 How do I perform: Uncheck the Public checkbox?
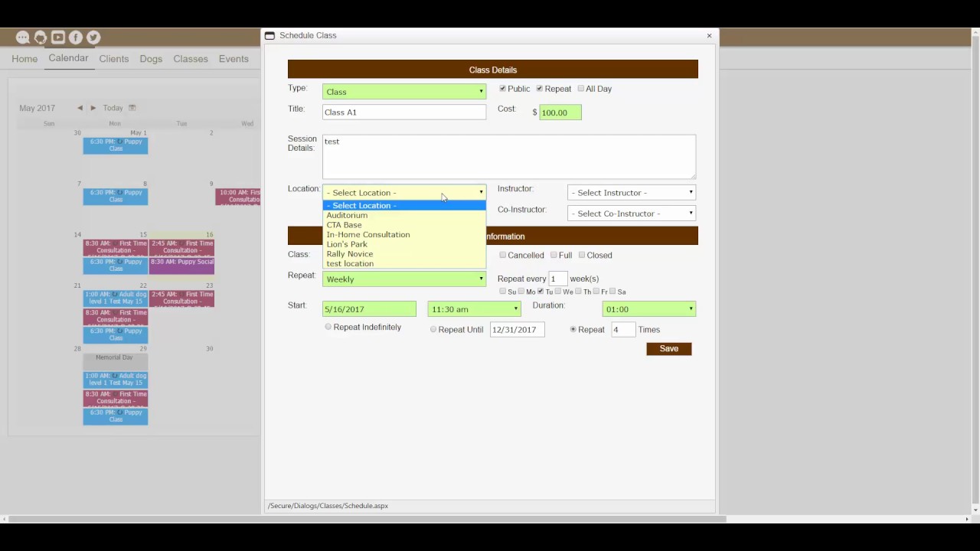click(x=502, y=89)
